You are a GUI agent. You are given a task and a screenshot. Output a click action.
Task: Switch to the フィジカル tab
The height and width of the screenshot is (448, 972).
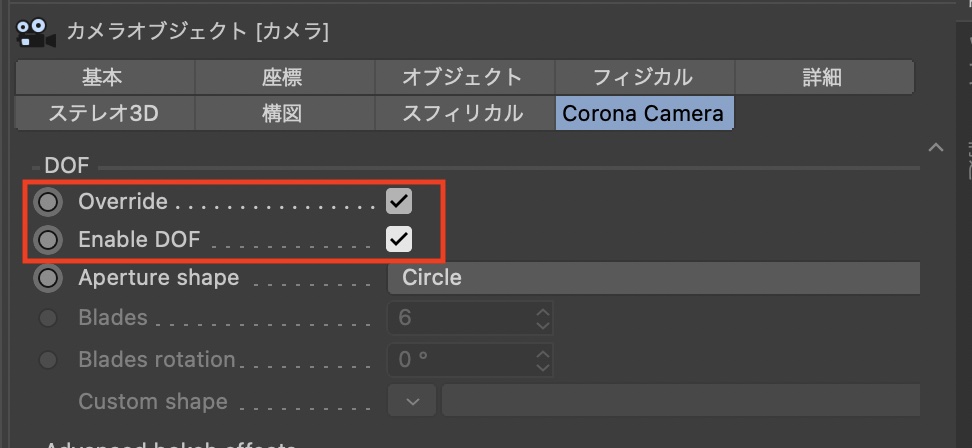(x=643, y=77)
